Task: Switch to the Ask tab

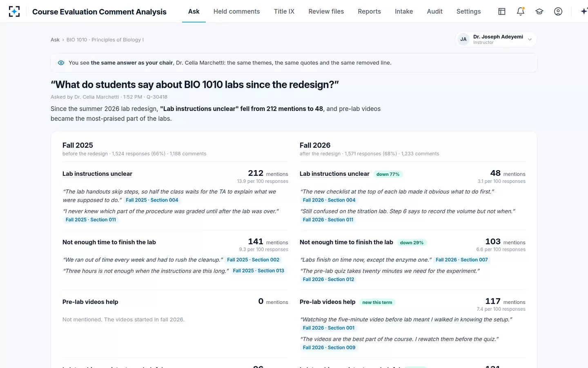Action: [x=194, y=11]
